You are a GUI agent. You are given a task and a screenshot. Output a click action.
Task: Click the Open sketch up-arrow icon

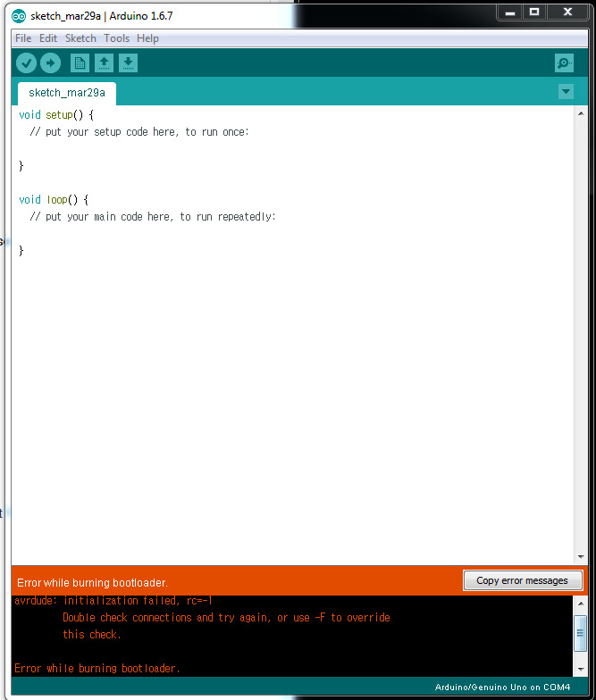point(104,62)
